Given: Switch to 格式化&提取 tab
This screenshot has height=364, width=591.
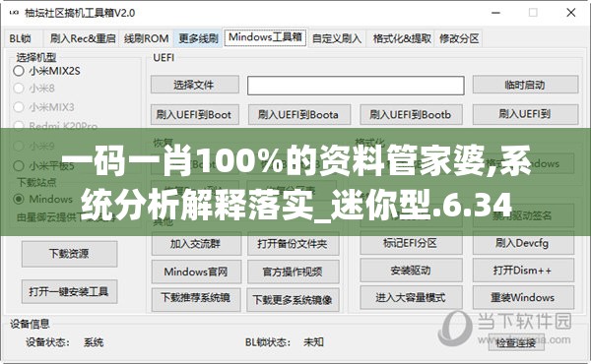Looking at the screenshot, I should tap(402, 38).
